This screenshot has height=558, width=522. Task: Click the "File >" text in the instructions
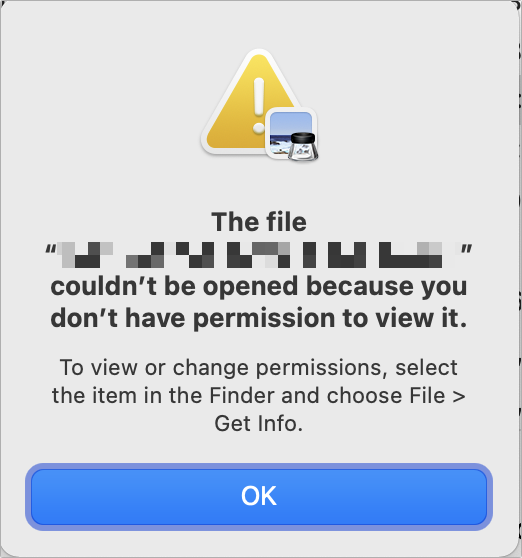[x=437, y=395]
